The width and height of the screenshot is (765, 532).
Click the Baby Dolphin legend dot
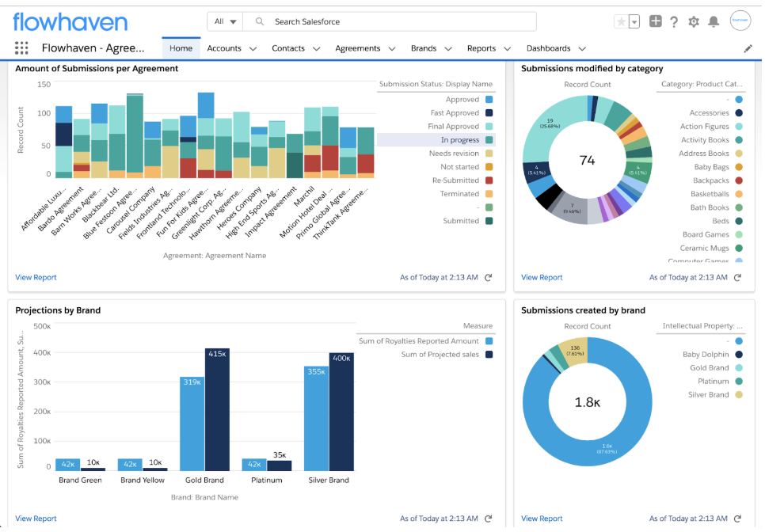[739, 355]
